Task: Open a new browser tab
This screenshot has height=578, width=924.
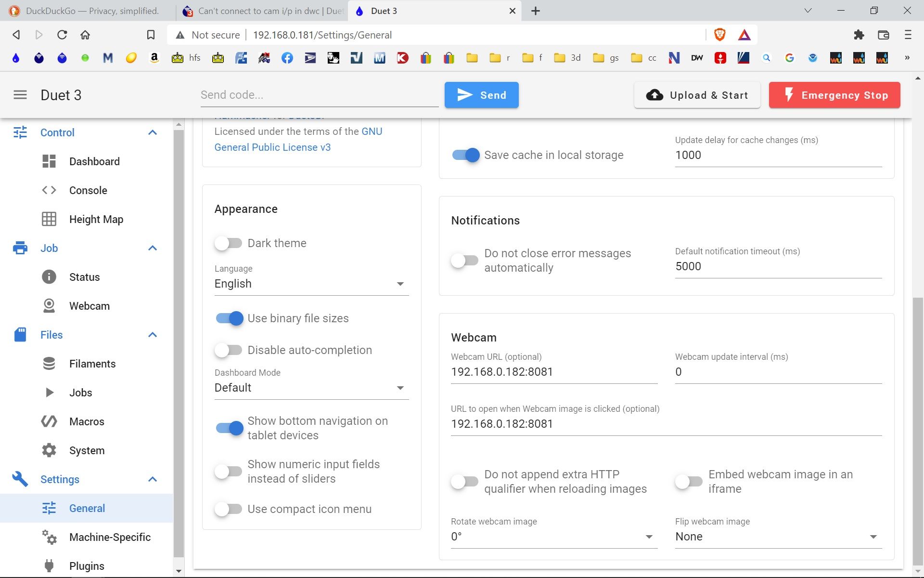Action: point(536,11)
